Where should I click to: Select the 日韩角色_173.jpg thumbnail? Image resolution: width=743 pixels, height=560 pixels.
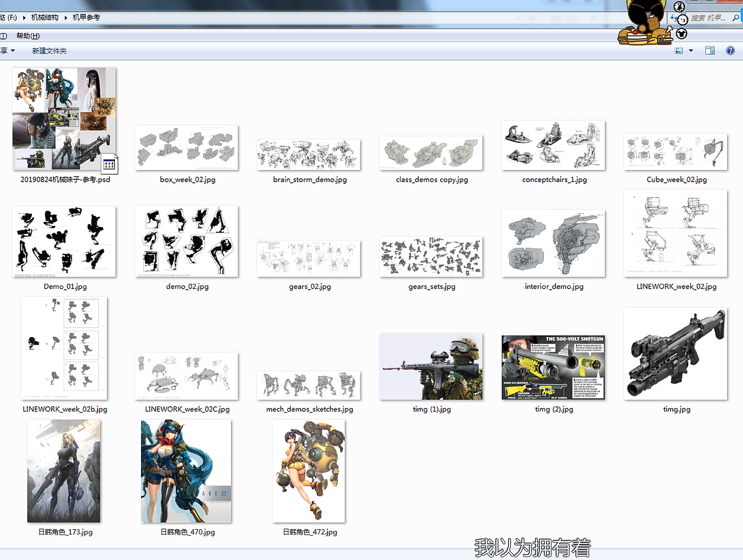64,471
